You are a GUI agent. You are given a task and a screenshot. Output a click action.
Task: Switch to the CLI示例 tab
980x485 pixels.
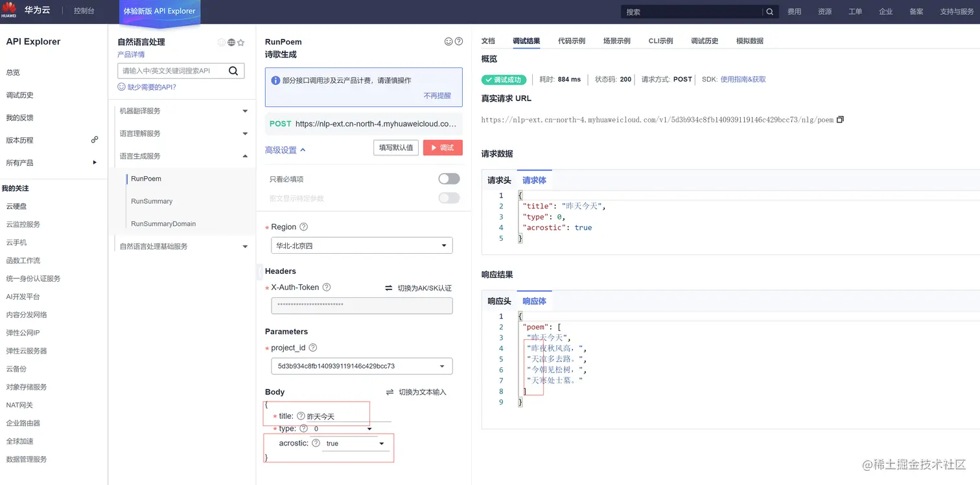(x=660, y=41)
